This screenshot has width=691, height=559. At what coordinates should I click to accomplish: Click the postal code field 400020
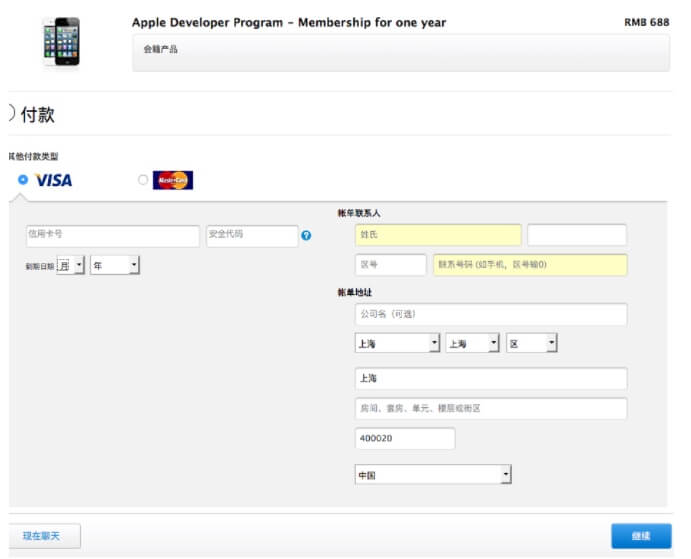405,439
